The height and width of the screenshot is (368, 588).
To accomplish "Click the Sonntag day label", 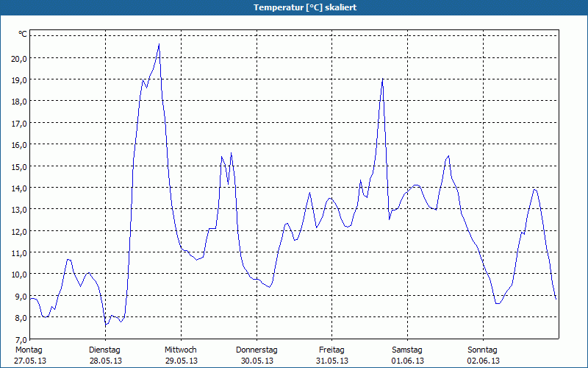I will (x=483, y=350).
